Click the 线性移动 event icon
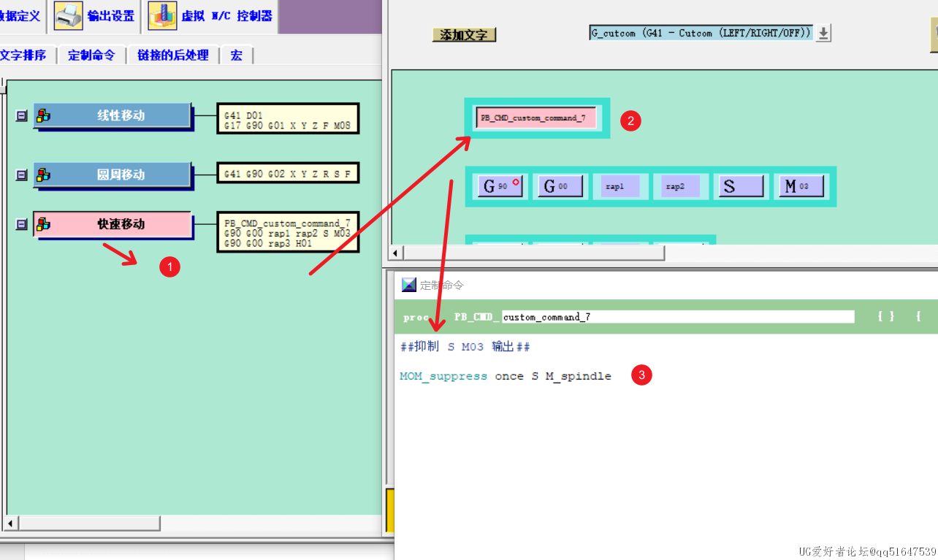 click(x=44, y=115)
